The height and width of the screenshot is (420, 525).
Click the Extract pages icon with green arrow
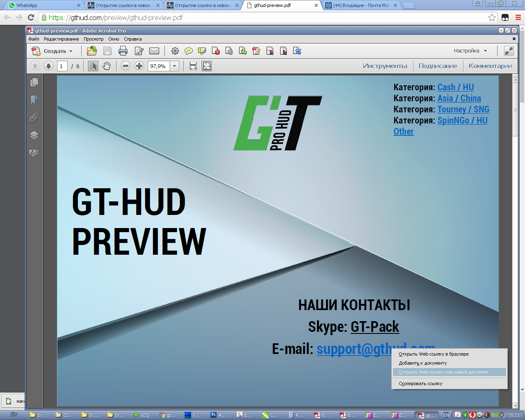pyautogui.click(x=243, y=51)
